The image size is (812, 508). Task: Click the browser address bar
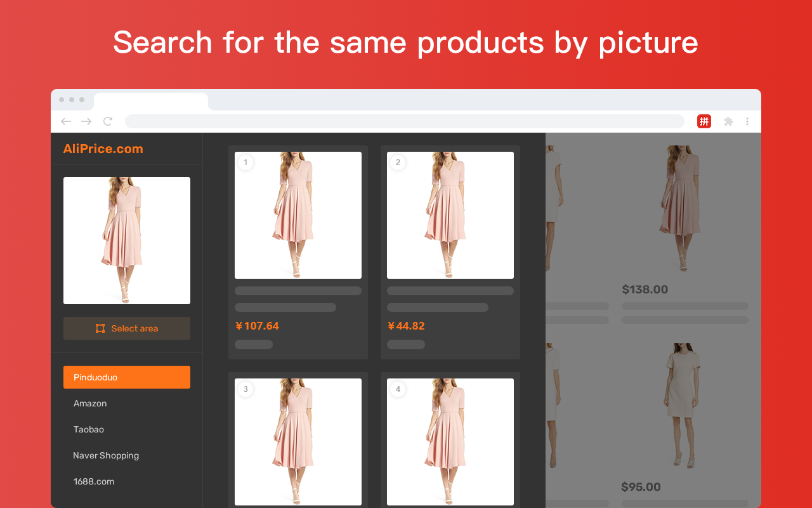coord(405,121)
